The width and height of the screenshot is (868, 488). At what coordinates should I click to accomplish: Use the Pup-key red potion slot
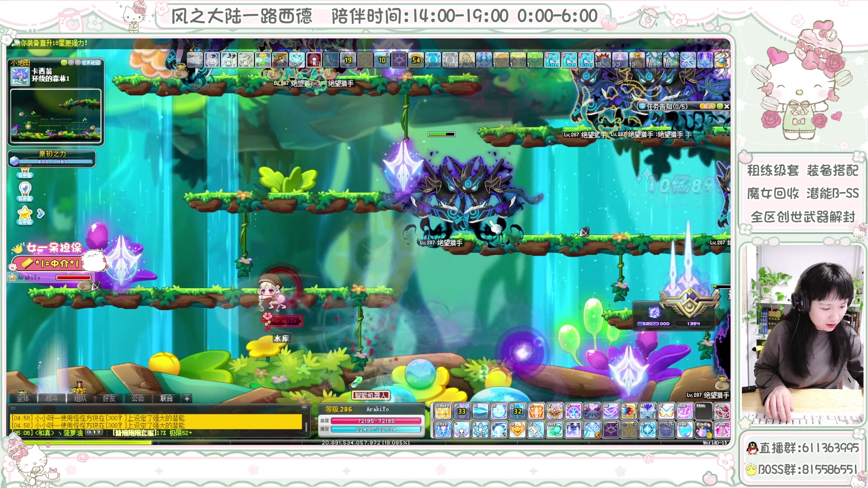pos(722,411)
